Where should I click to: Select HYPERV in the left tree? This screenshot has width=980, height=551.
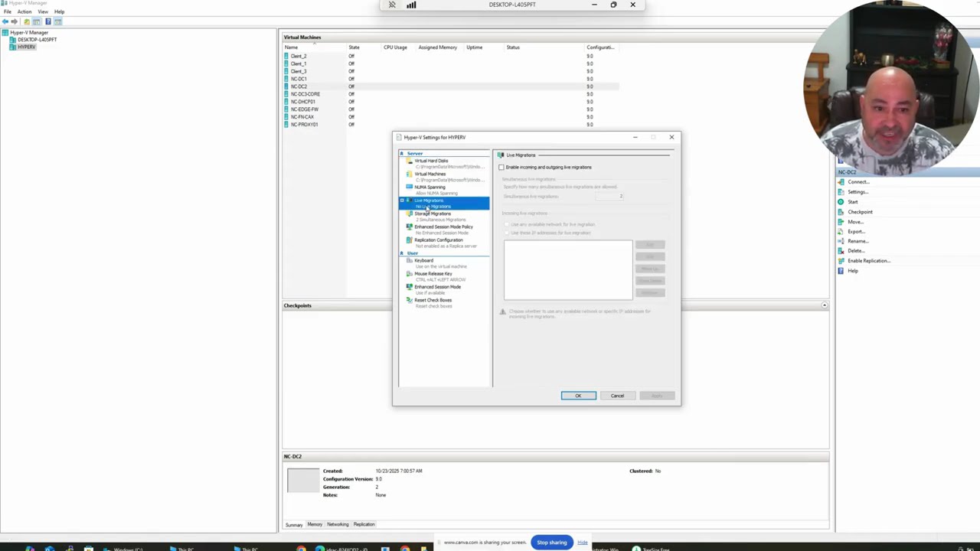click(x=27, y=47)
